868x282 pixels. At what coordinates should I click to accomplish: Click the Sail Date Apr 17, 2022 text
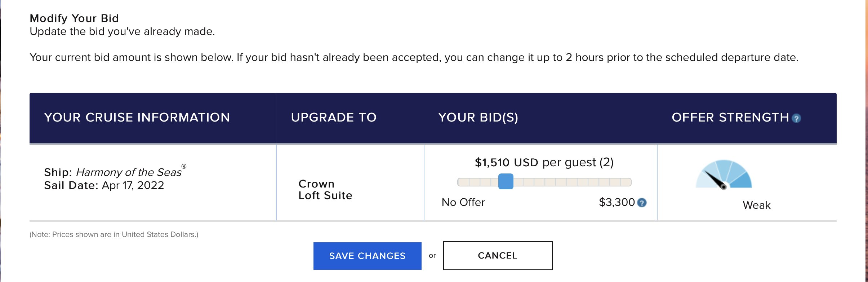click(x=104, y=185)
